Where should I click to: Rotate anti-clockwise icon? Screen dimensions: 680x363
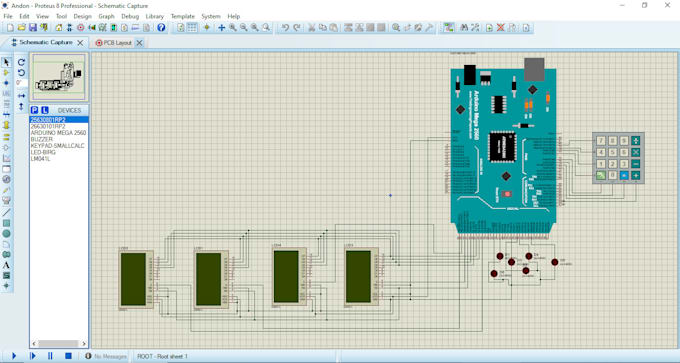click(21, 72)
